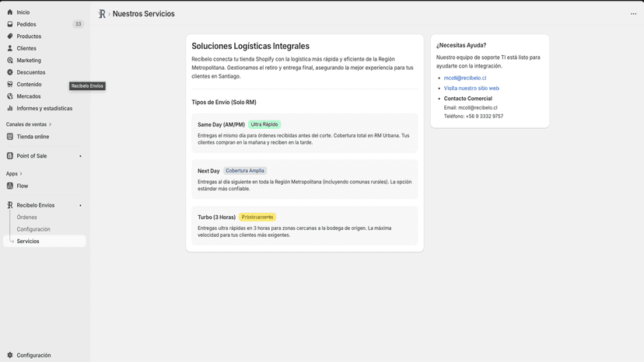Select Contenido menu item

click(29, 84)
